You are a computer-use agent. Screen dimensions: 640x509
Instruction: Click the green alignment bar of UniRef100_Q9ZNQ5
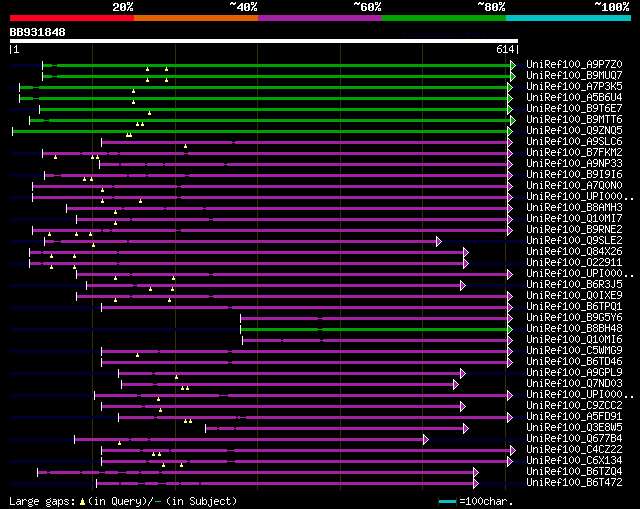pyautogui.click(x=260, y=131)
